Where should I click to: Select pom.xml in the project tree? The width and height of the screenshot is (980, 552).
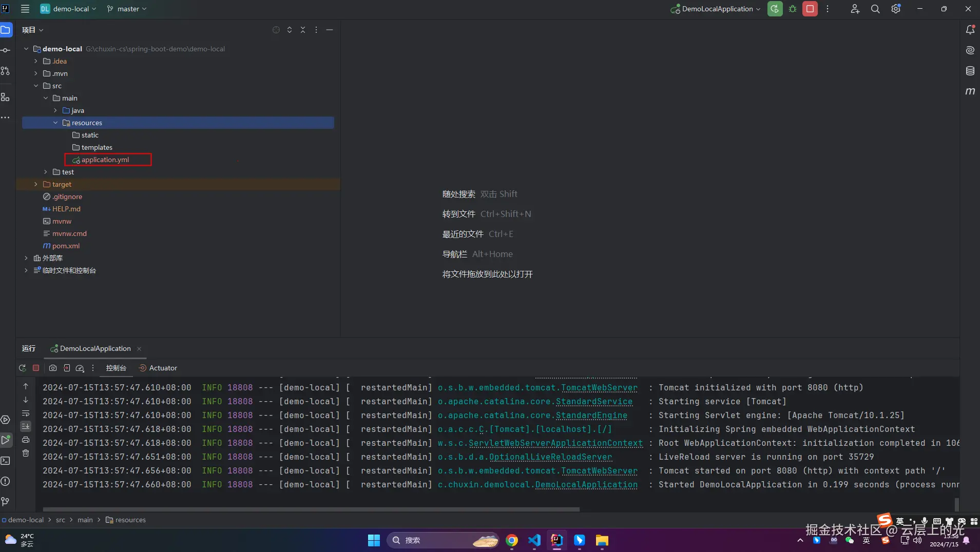(x=66, y=246)
